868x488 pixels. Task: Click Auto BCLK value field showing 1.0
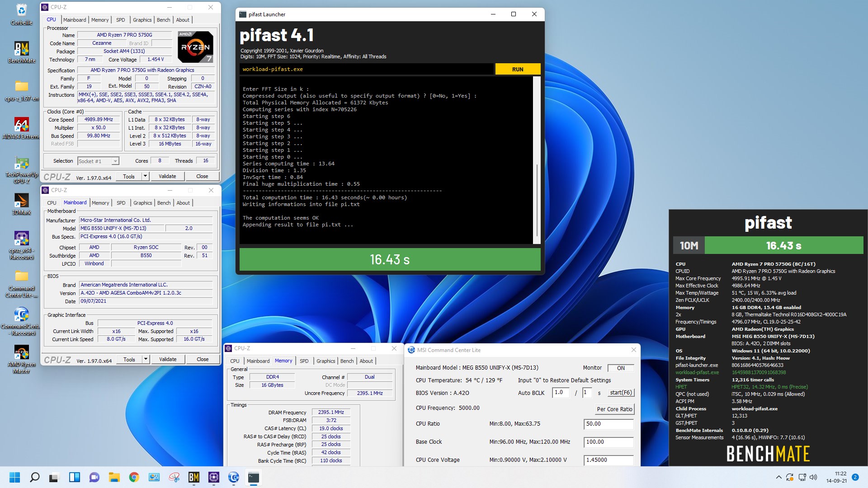tap(561, 392)
